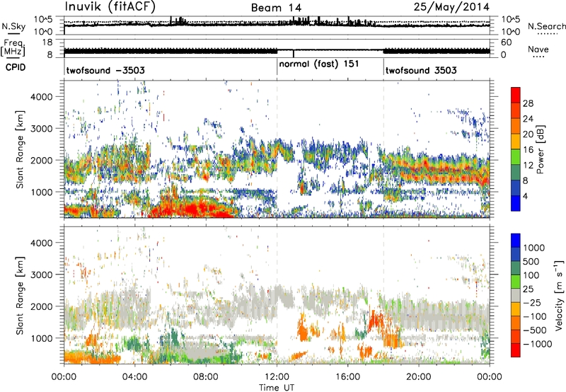Viewport: 566px width, 392px height.
Task: Click the red bottom of velocity colorbar
Action: 516,350
